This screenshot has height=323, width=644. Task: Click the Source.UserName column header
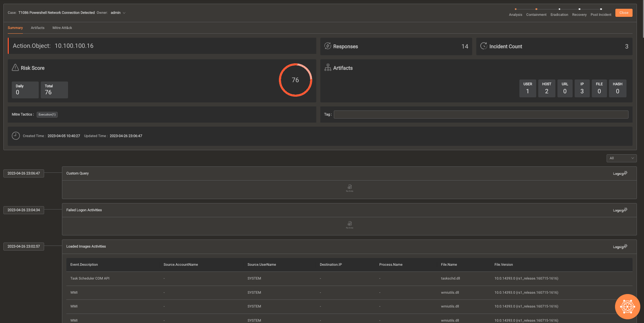262,265
